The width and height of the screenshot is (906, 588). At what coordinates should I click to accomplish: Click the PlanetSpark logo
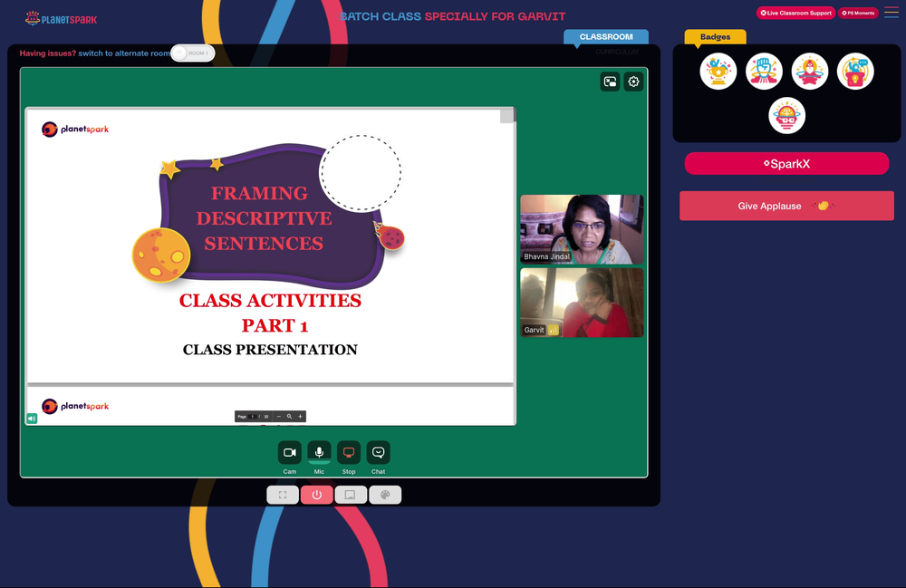pos(62,18)
